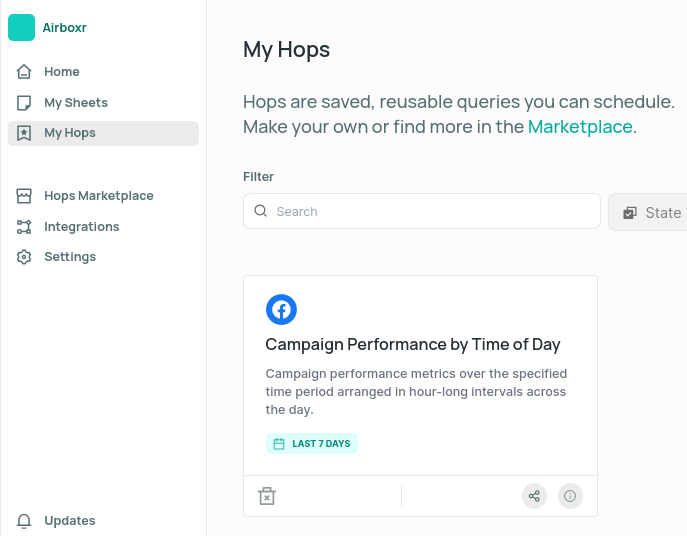687x536 pixels.
Task: Click the Airboxr brand name
Action: coord(64,28)
